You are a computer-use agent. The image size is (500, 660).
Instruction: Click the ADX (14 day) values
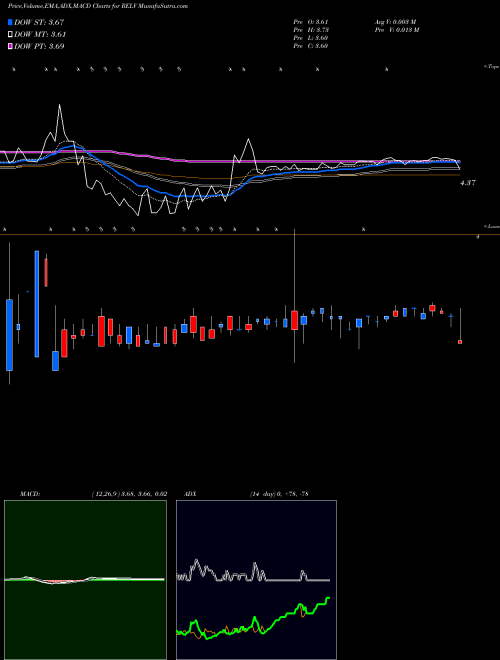(279, 494)
